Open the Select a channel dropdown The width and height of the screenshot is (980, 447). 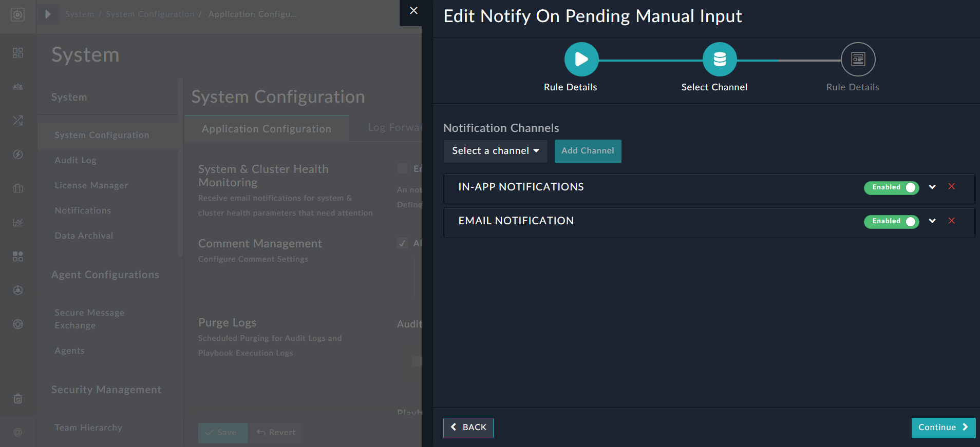coord(495,151)
